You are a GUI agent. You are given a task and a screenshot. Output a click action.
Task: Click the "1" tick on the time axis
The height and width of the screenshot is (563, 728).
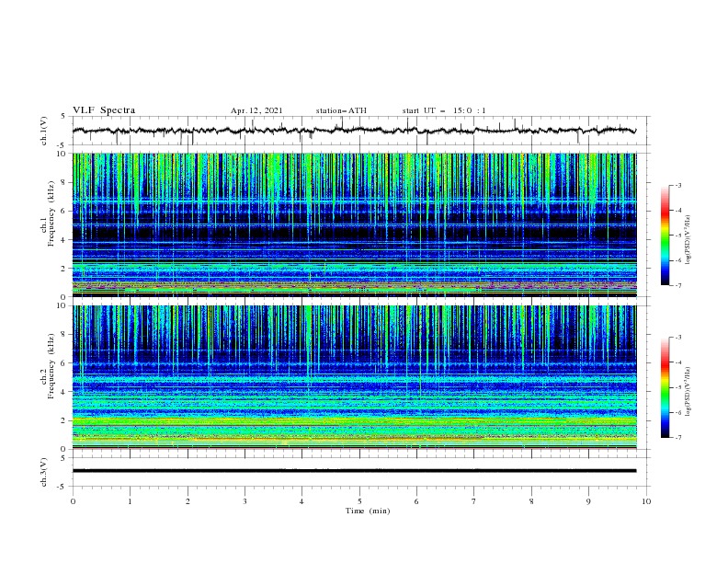coord(130,501)
